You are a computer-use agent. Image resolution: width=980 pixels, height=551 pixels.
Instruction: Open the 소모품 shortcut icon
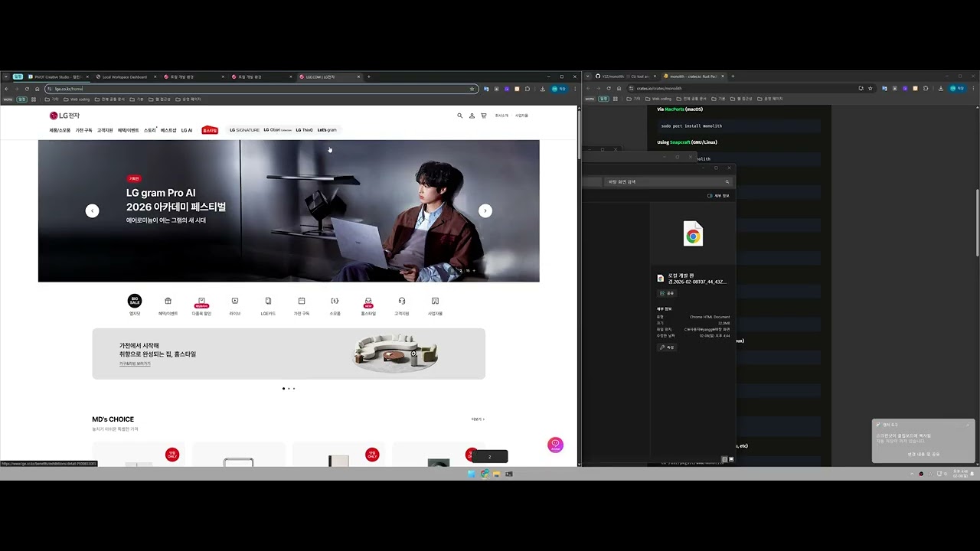pos(335,301)
